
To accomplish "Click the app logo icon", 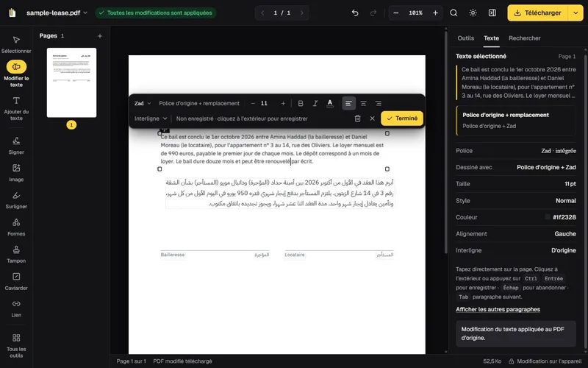I will 12,13.
